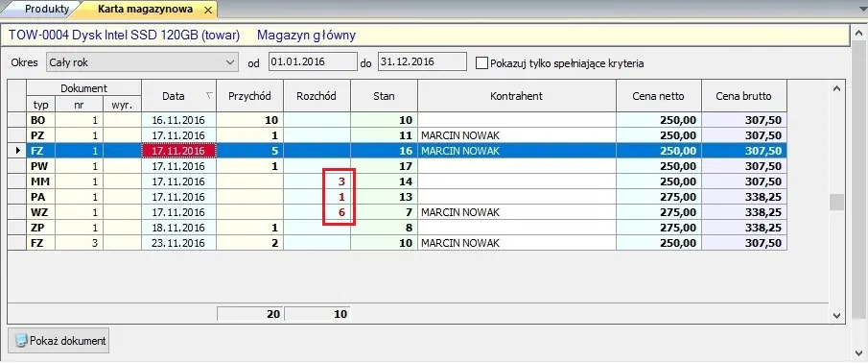Enable Pokazuj tylko spełniające kryteria checkbox
The height and width of the screenshot is (363, 868).
[481, 63]
